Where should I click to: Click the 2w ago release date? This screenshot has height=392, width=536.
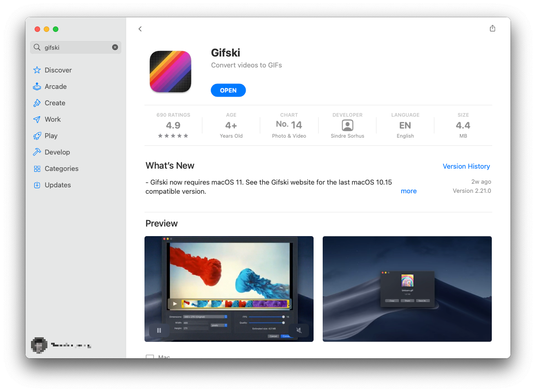tap(481, 181)
